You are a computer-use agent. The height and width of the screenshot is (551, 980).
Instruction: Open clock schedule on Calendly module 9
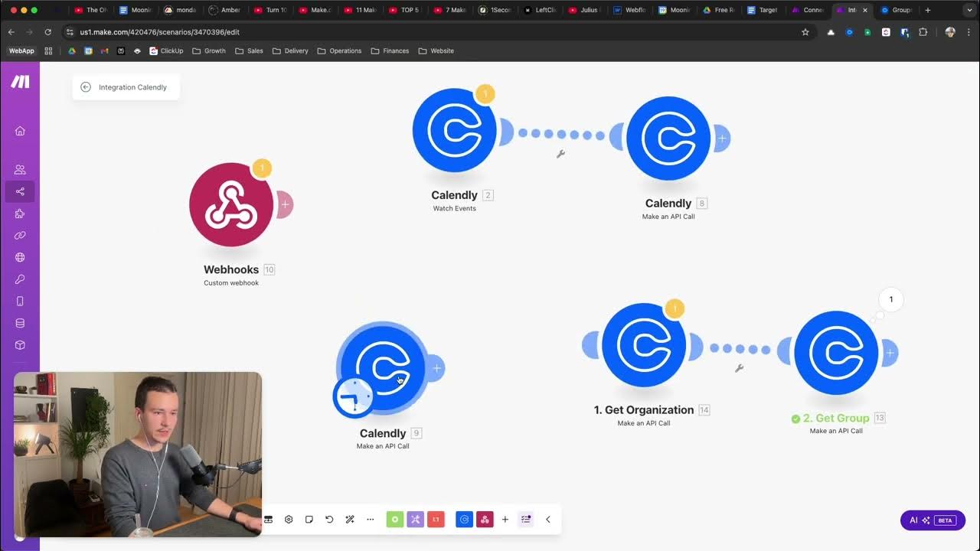pos(353,397)
